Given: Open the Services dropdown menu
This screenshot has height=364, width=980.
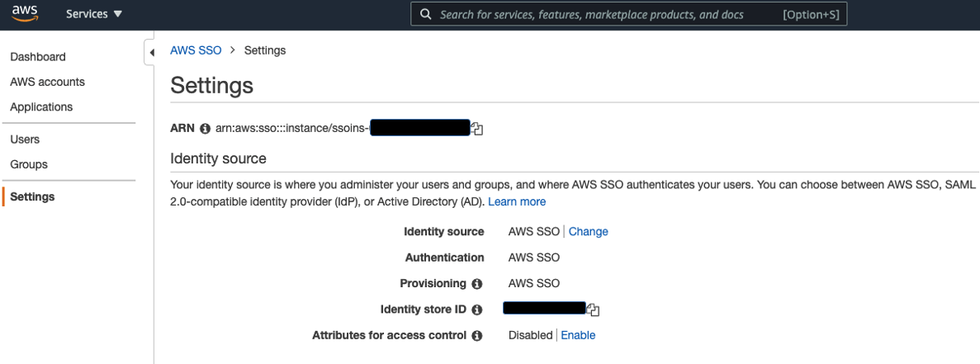Looking at the screenshot, I should pyautogui.click(x=94, y=14).
